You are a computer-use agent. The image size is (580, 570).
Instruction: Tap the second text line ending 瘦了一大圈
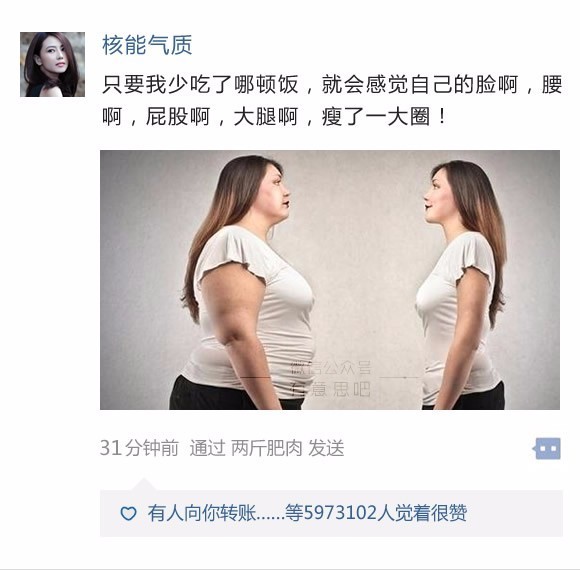point(274,117)
